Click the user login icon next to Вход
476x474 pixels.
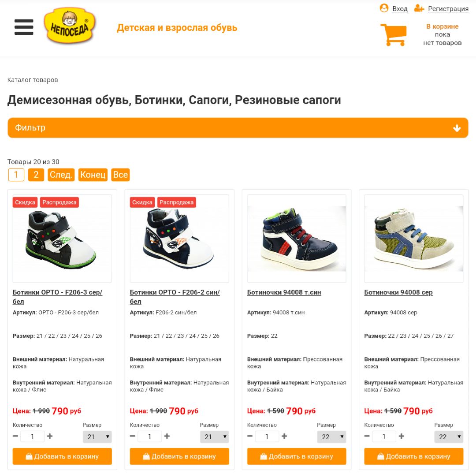click(384, 8)
